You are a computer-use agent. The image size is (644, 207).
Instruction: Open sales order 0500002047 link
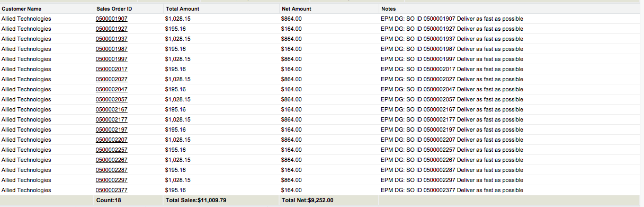[111, 89]
